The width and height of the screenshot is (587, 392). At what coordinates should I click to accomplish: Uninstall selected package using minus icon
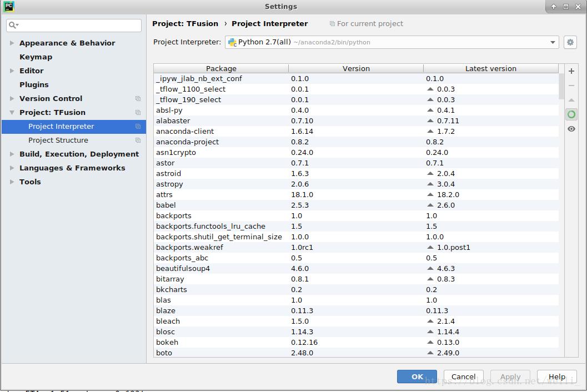pyautogui.click(x=571, y=86)
